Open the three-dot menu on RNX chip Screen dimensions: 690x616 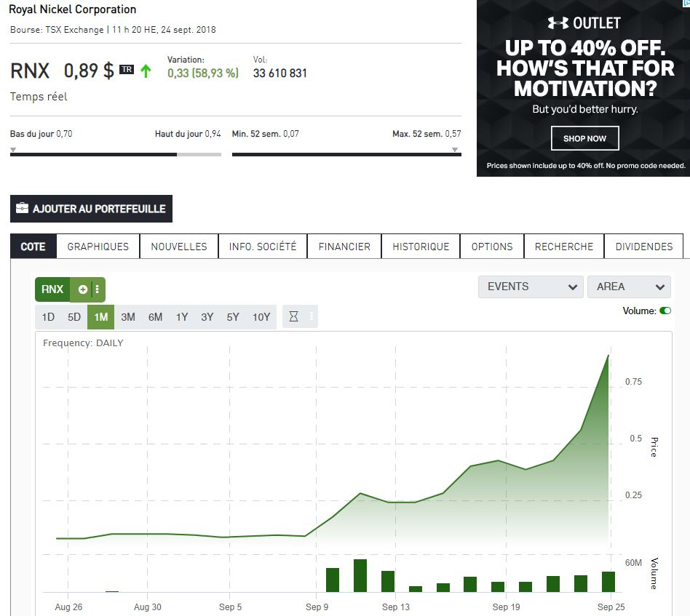pyautogui.click(x=98, y=289)
